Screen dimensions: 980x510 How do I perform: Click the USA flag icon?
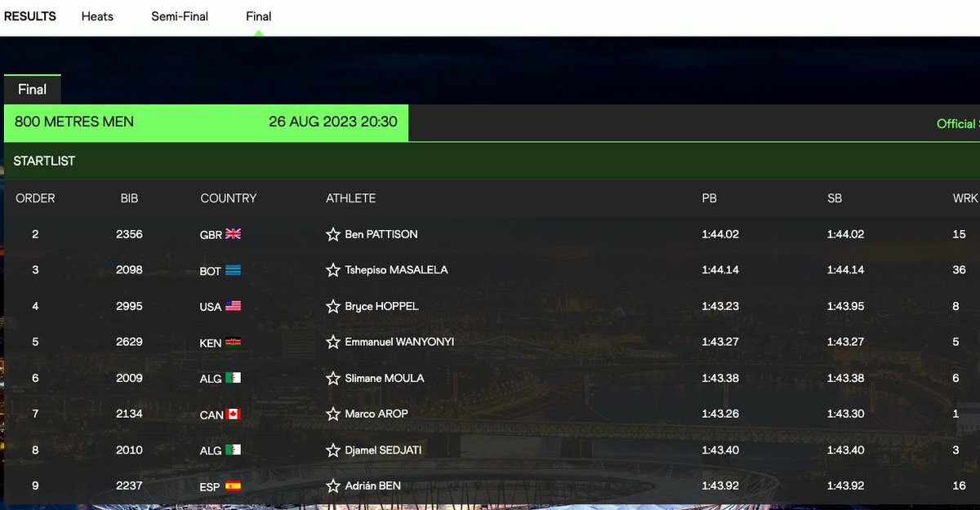pos(234,306)
